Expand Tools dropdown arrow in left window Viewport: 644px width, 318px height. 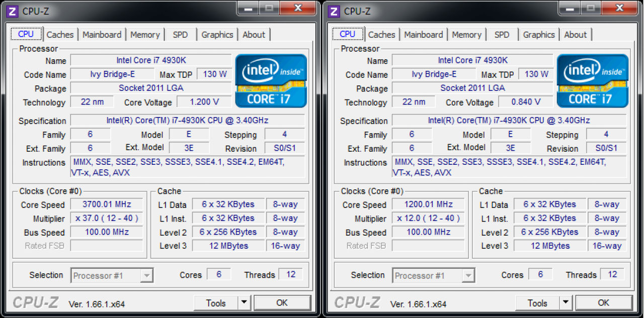click(244, 303)
